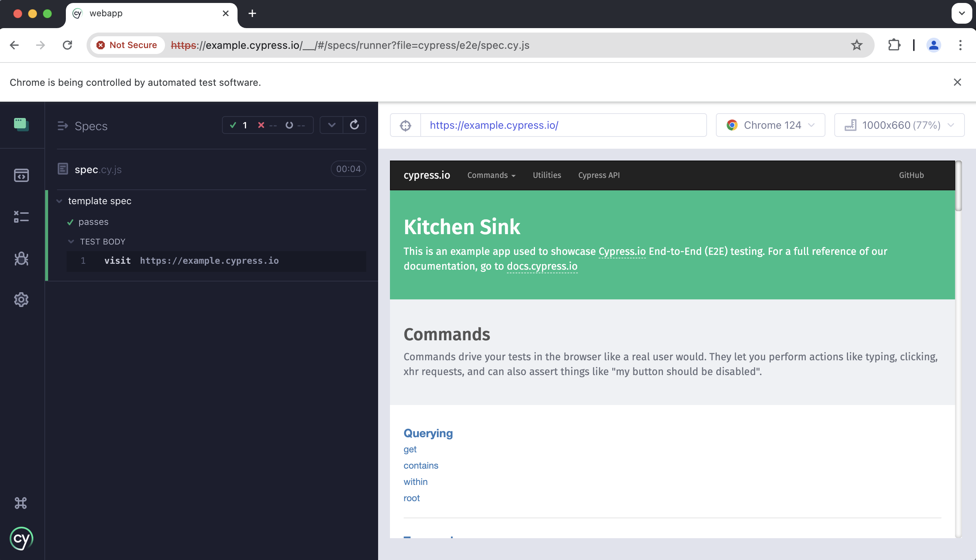This screenshot has height=560, width=976.
Task: Collapse the TEST BODY section
Action: click(x=71, y=242)
